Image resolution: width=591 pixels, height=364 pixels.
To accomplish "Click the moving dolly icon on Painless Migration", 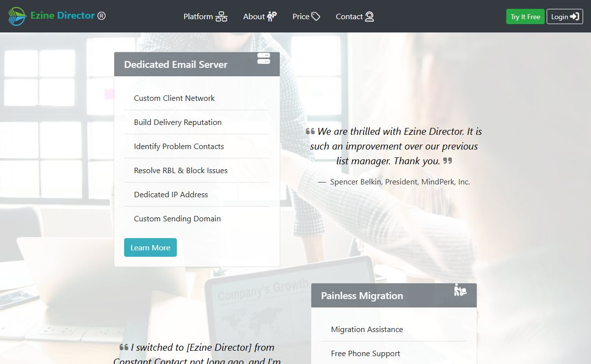I will 460,290.
